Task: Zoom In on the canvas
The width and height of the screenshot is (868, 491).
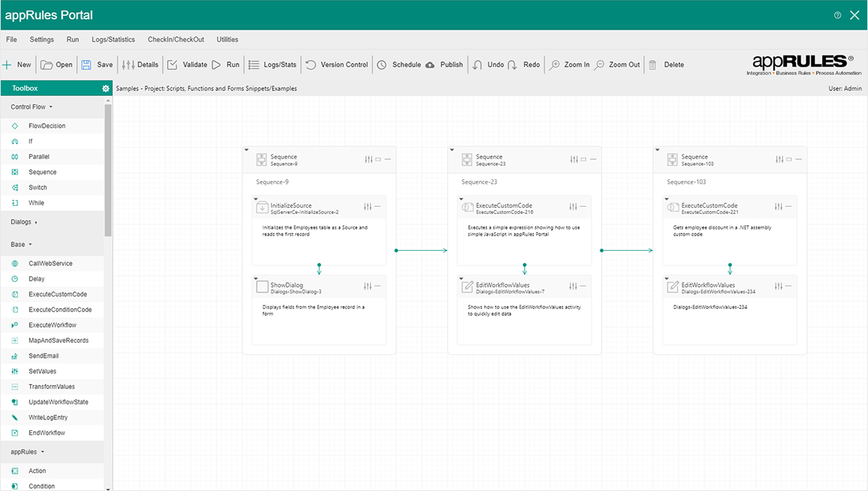Action: (570, 64)
